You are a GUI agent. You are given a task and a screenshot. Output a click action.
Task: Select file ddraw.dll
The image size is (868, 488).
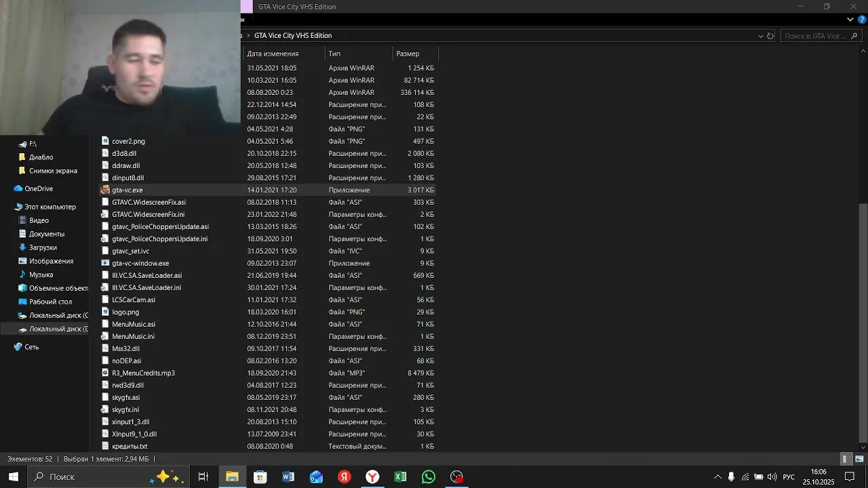126,165
